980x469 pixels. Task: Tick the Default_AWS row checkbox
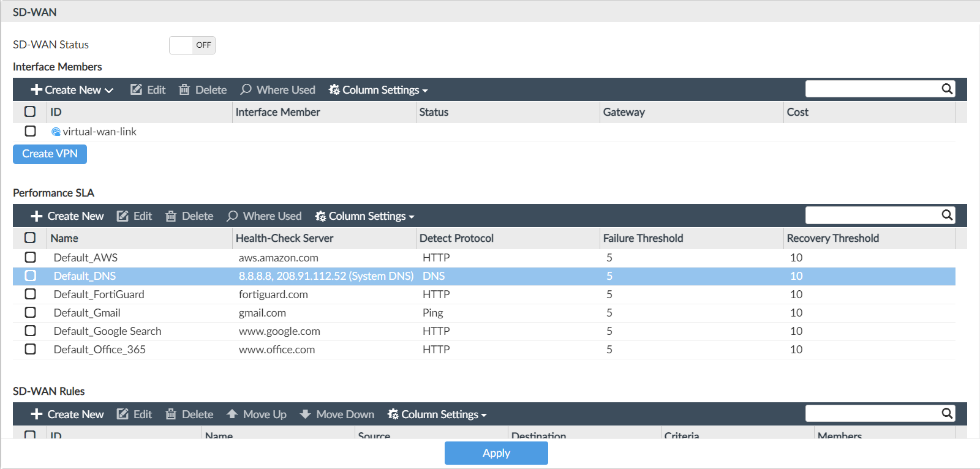[30, 257]
